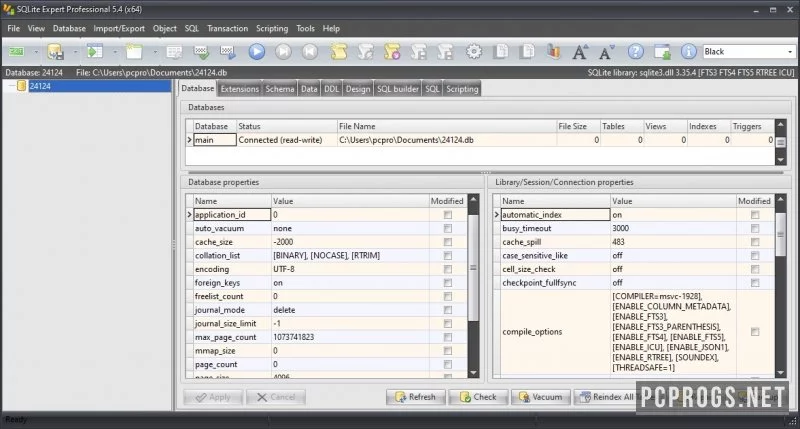Click the busy_timeout value 3000 cell
This screenshot has width=800, height=429.
click(673, 229)
